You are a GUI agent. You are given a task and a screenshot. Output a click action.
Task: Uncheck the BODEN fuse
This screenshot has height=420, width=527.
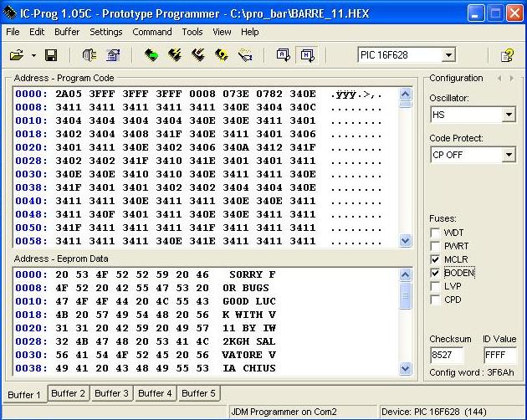435,273
